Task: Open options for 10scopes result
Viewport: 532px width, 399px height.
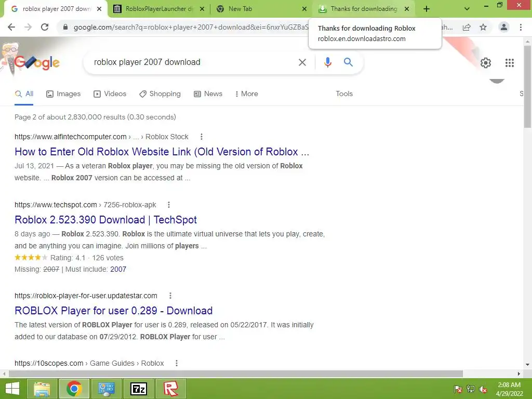Action: pos(177,363)
